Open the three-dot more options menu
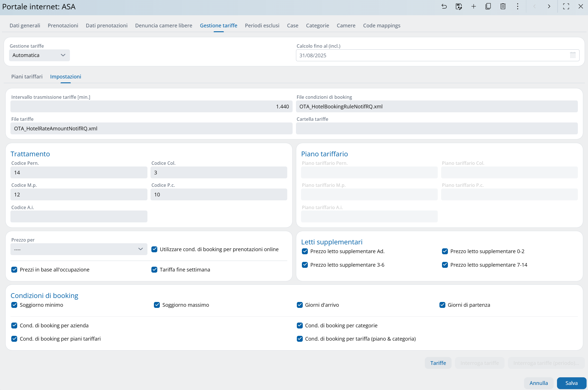The image size is (588, 390). pos(518,6)
